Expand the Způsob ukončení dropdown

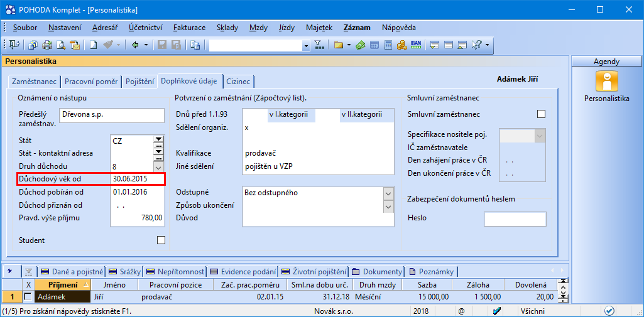coord(388,207)
